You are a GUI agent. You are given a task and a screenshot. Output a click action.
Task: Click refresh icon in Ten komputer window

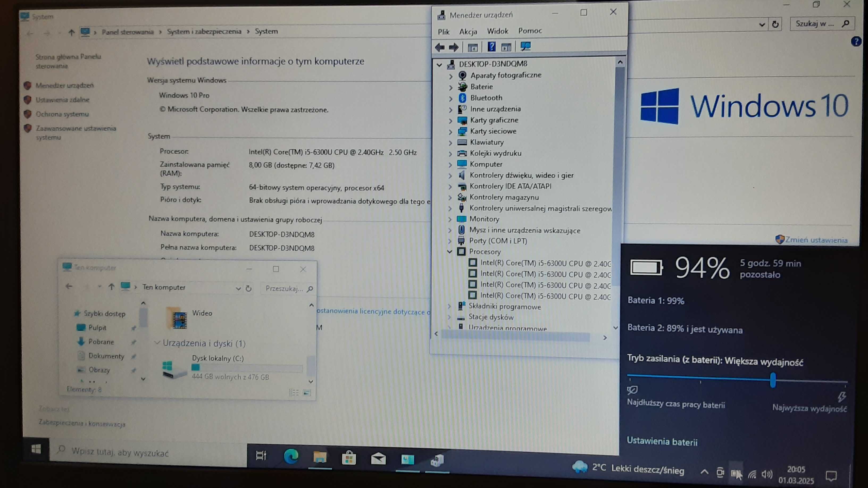tap(249, 288)
